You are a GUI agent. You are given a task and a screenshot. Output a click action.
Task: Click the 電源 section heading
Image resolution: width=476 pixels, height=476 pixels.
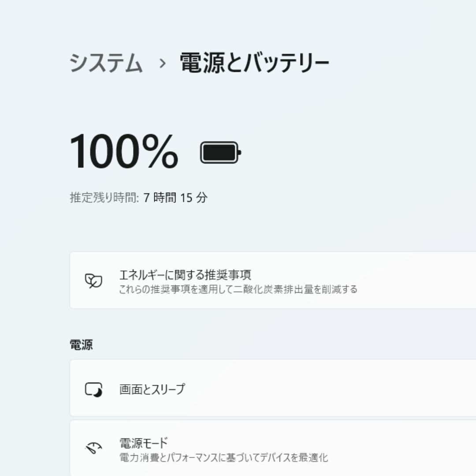[82, 345]
